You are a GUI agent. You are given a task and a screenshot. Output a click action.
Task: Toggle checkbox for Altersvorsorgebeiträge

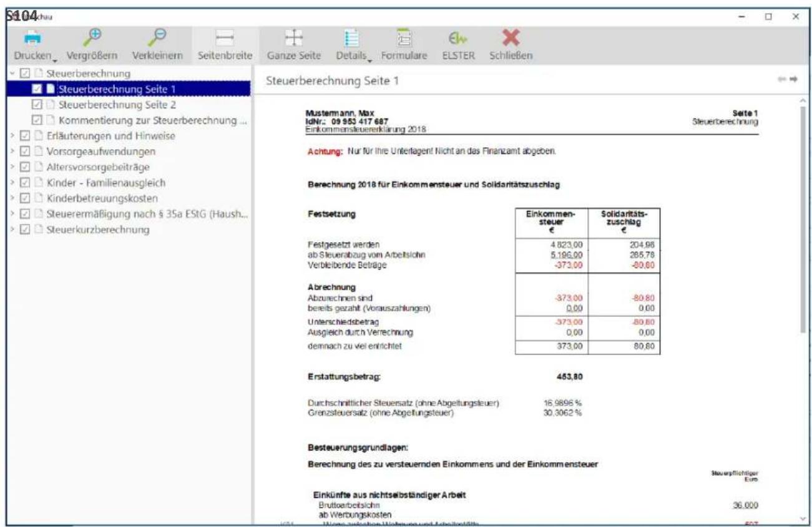coord(25,167)
